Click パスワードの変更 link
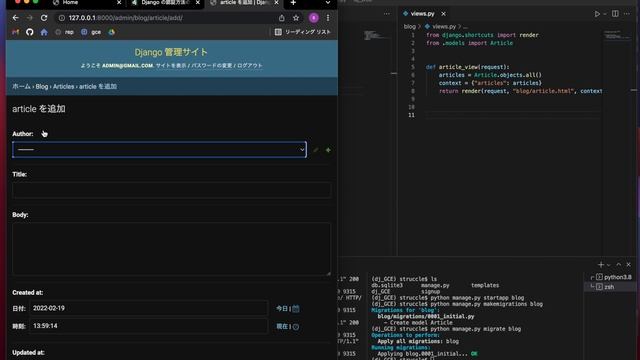This screenshot has width=640, height=360. (211, 65)
